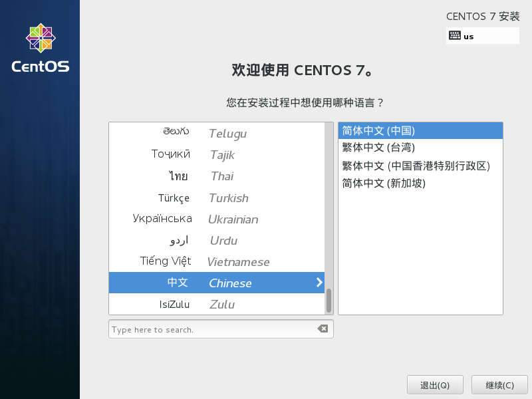Click the 继续(C) continue button
Viewport: 532px width, 399px height.
click(x=499, y=384)
